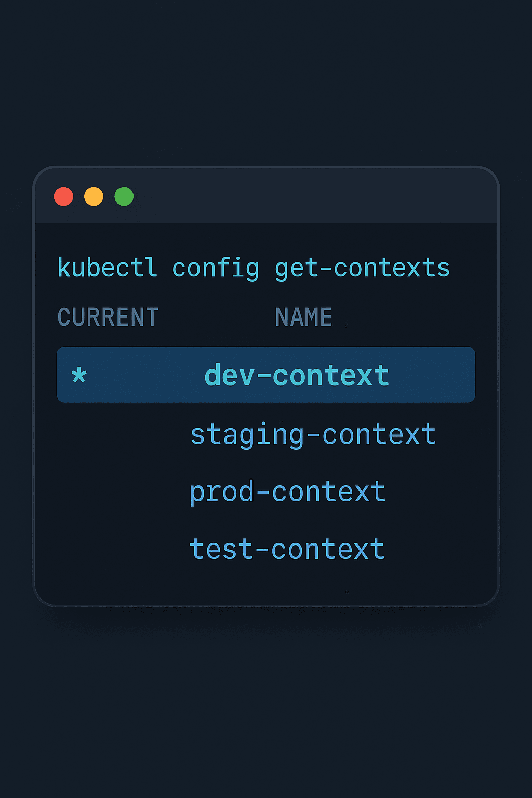Click the red close window dot
Image resolution: width=532 pixels, height=798 pixels.
[x=63, y=196]
